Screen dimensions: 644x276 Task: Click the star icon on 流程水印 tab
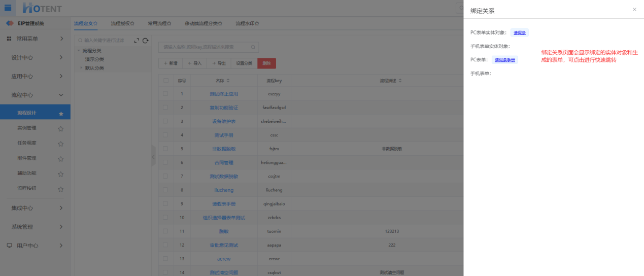tap(257, 23)
